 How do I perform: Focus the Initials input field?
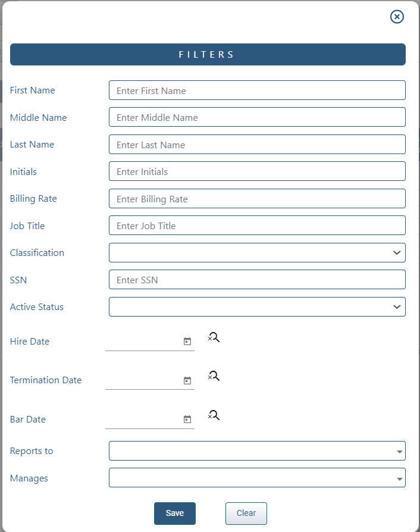click(x=257, y=171)
